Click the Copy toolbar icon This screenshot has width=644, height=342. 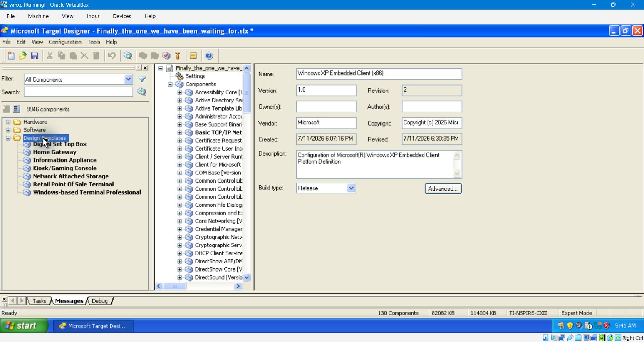[x=62, y=56]
